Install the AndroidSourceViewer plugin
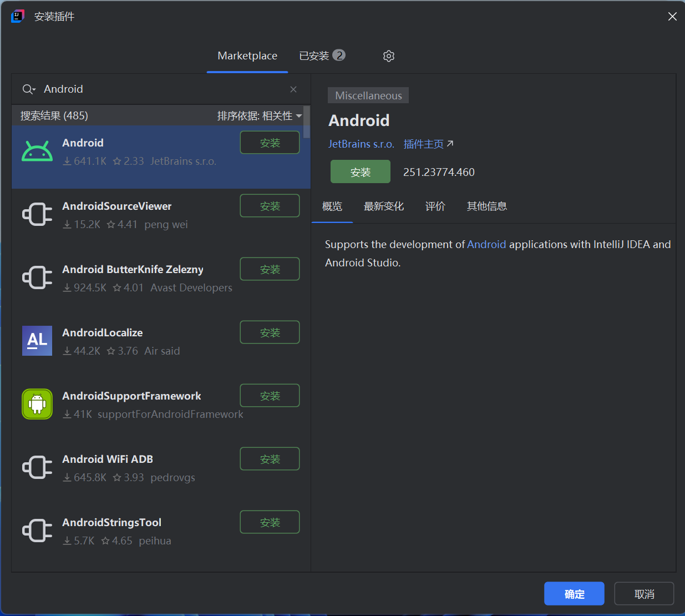 (270, 206)
